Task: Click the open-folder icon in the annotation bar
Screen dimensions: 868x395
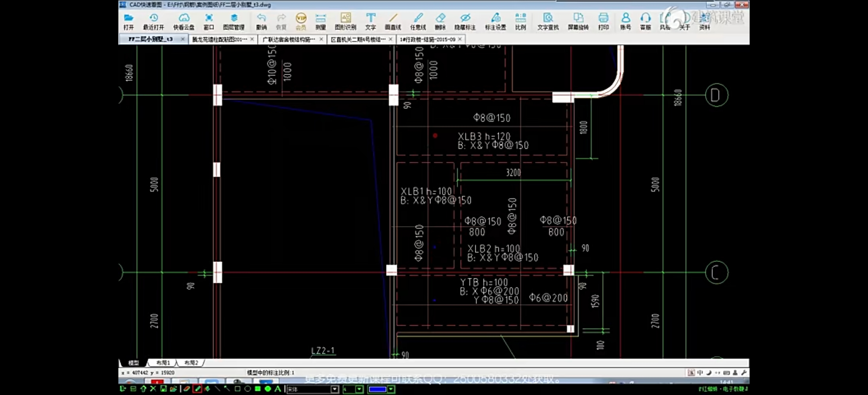Action: tap(173, 389)
